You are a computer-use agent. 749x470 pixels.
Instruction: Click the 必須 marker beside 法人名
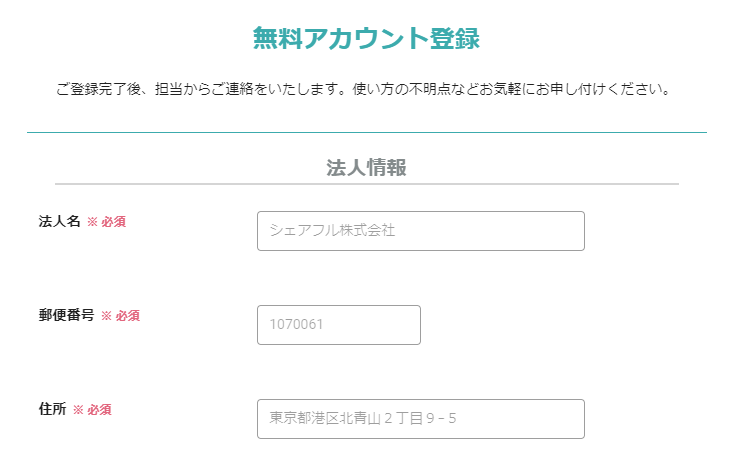tap(113, 222)
